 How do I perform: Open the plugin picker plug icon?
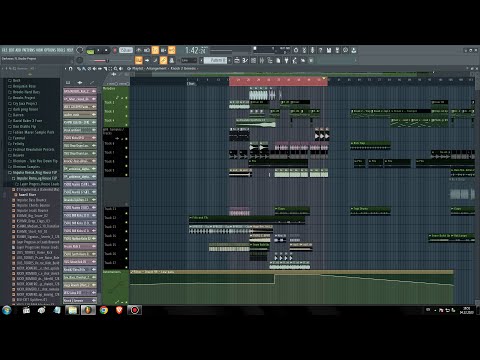click(286, 60)
